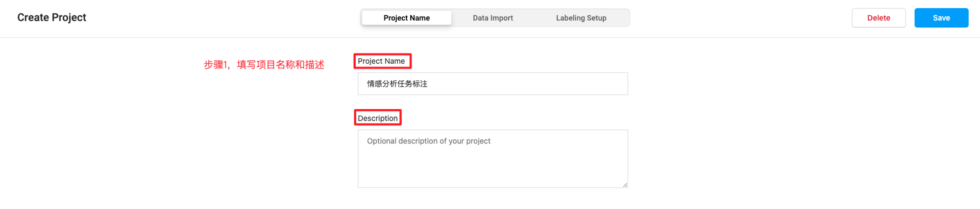Click the word 'Setup' in the tabs
This screenshot has height=209, width=980.
[x=597, y=18]
